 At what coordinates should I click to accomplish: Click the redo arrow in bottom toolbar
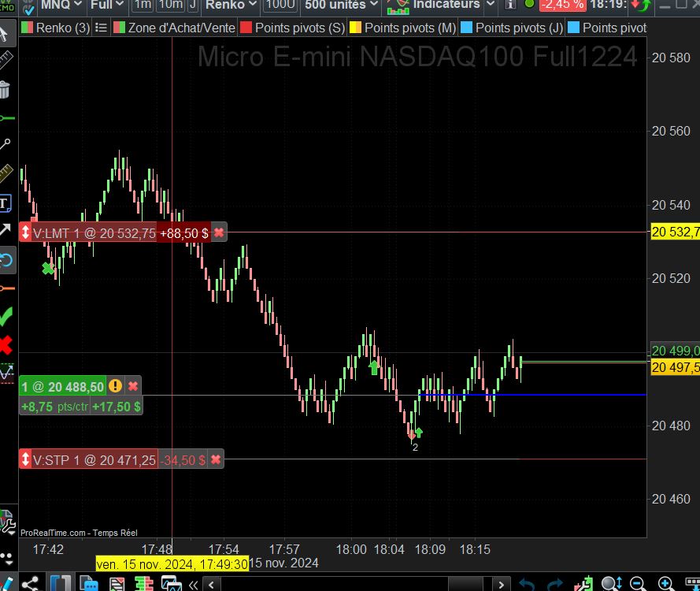[x=555, y=584]
